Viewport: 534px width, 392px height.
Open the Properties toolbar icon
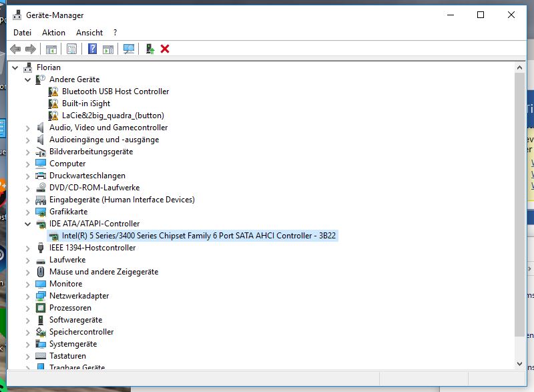71,49
